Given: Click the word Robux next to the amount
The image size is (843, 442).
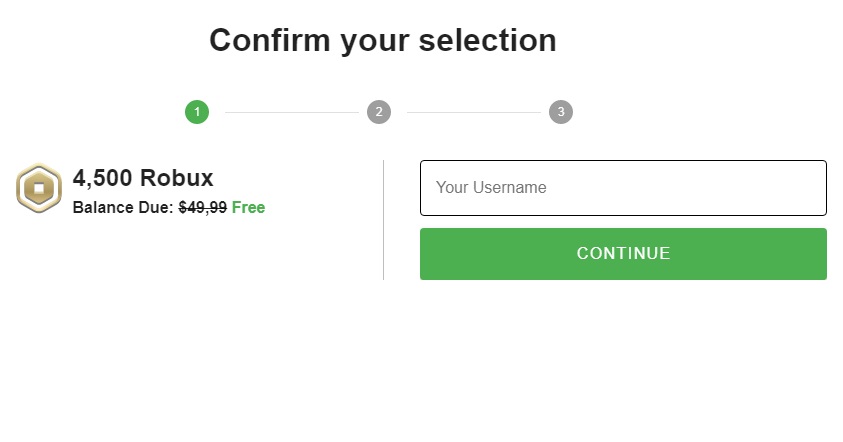Looking at the screenshot, I should [177, 178].
